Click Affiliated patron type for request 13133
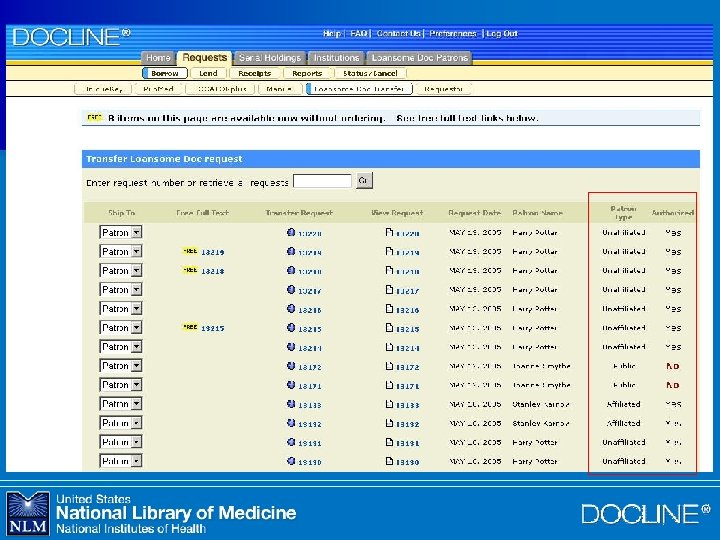Image resolution: width=720 pixels, height=540 pixels. [623, 404]
